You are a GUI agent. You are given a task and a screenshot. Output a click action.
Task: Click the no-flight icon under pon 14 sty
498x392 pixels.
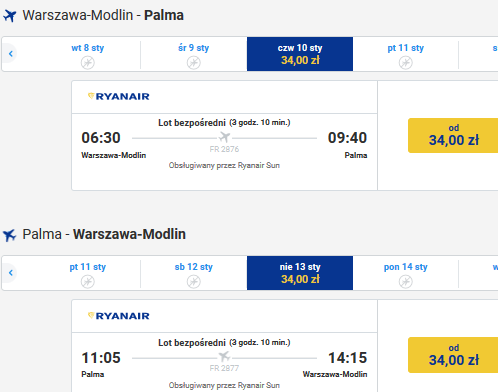[406, 282]
